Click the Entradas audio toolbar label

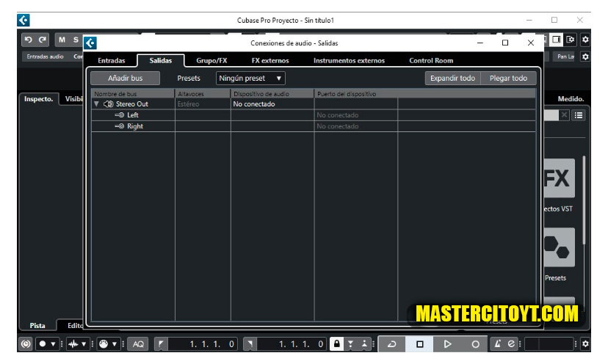[x=45, y=57]
